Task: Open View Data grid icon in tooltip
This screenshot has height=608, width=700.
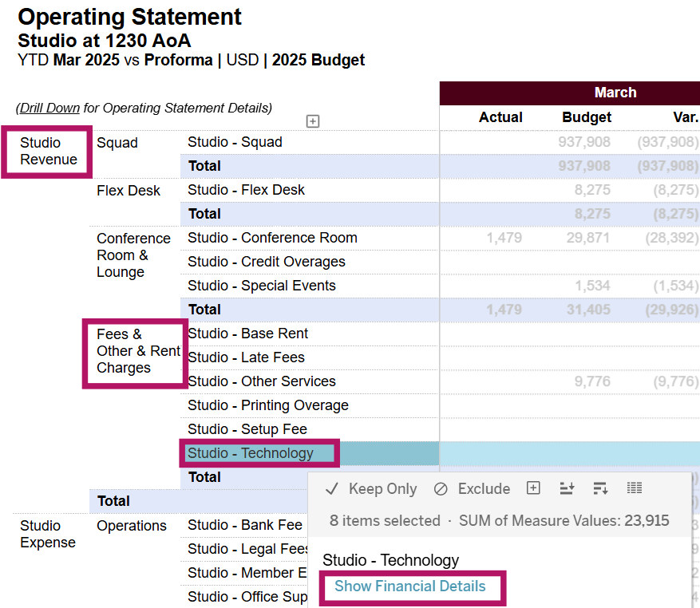Action: [x=635, y=488]
